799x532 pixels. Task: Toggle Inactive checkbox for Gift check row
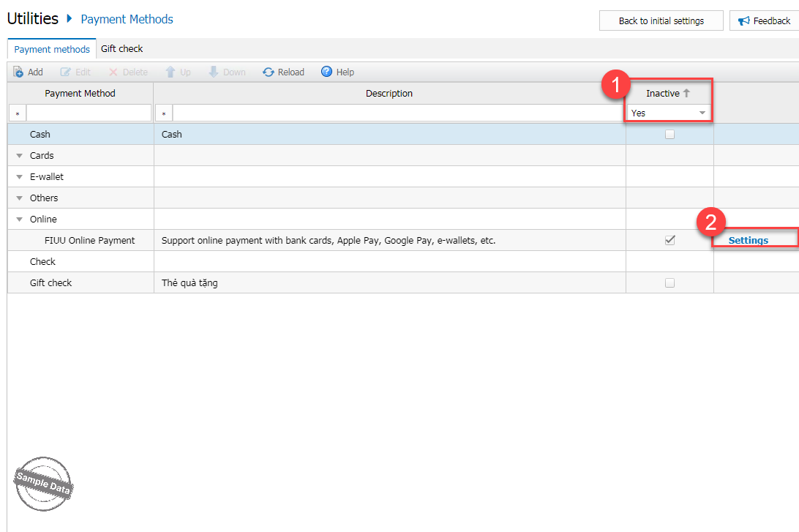pyautogui.click(x=669, y=283)
